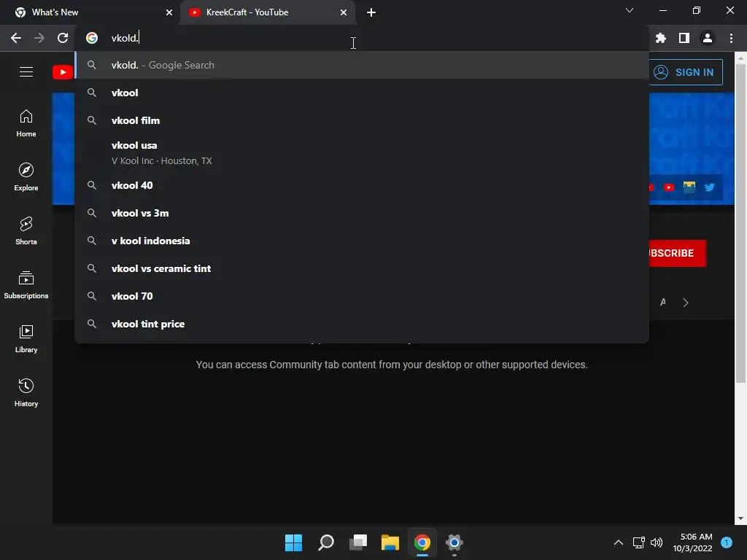Image resolution: width=747 pixels, height=560 pixels.
Task: Click the Chrome taskbar icon
Action: (x=422, y=542)
